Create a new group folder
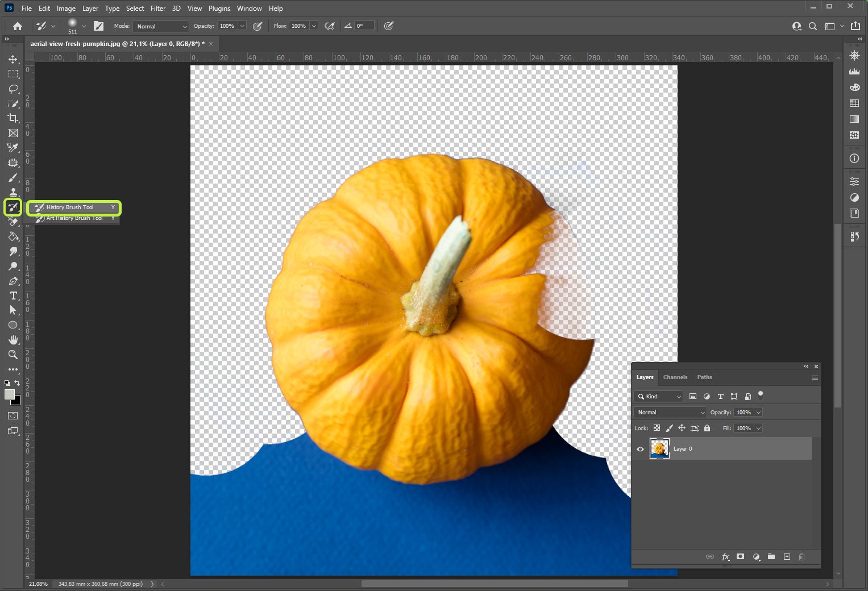This screenshot has width=868, height=591. pyautogui.click(x=771, y=557)
